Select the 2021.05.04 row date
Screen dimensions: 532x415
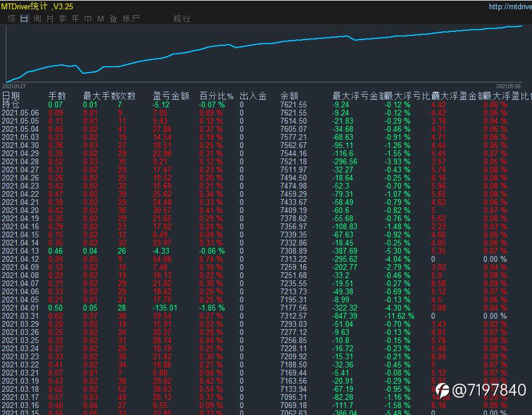click(x=20, y=129)
